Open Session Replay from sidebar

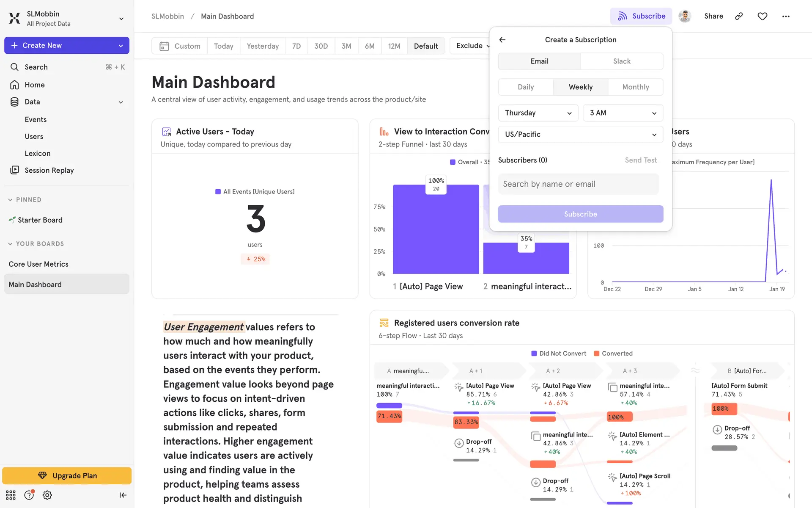pos(49,170)
